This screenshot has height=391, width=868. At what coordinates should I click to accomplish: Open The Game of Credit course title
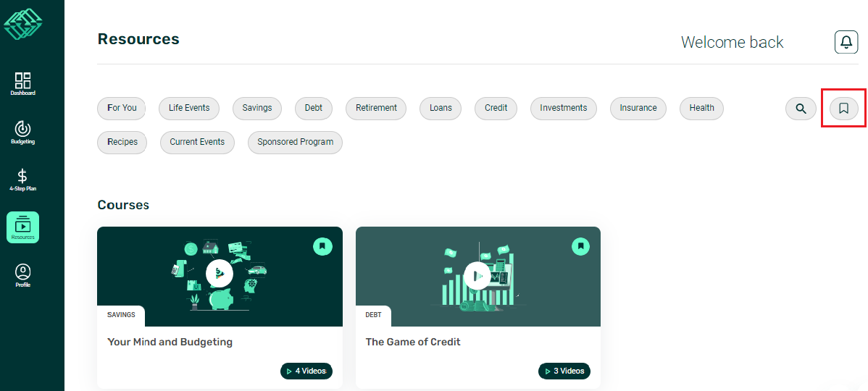pos(413,342)
